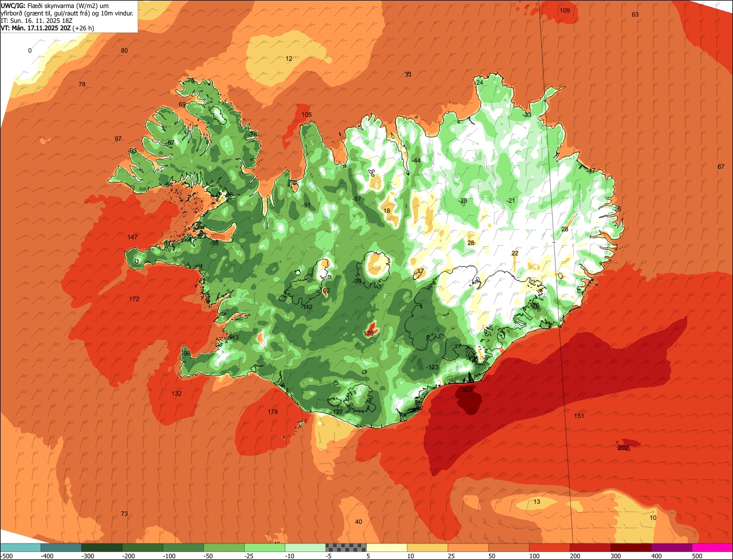Click the 151 value in the southeast ocean
The image size is (733, 560).
coord(579,416)
